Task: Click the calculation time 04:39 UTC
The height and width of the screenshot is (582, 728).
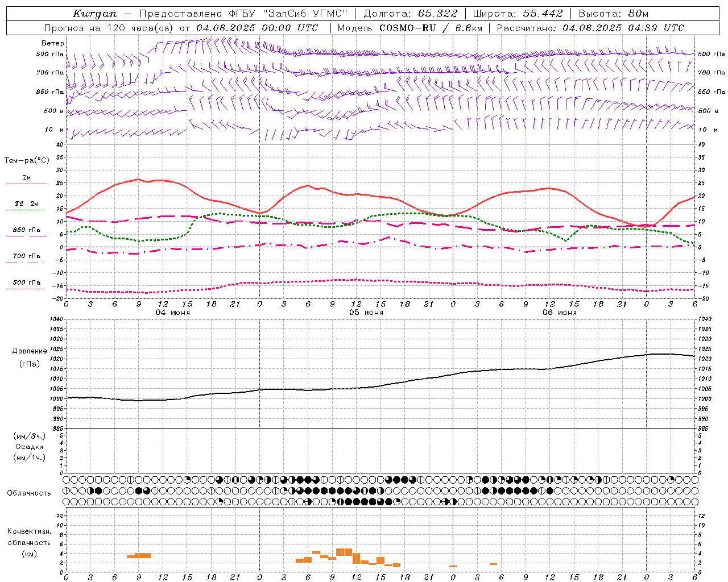Action: coord(656,28)
